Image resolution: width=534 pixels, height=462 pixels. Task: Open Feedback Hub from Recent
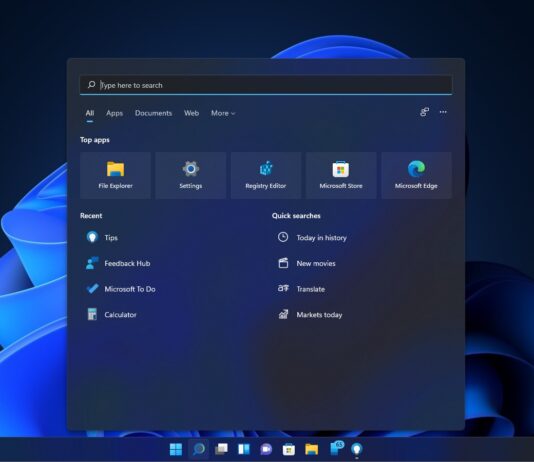tap(118, 263)
